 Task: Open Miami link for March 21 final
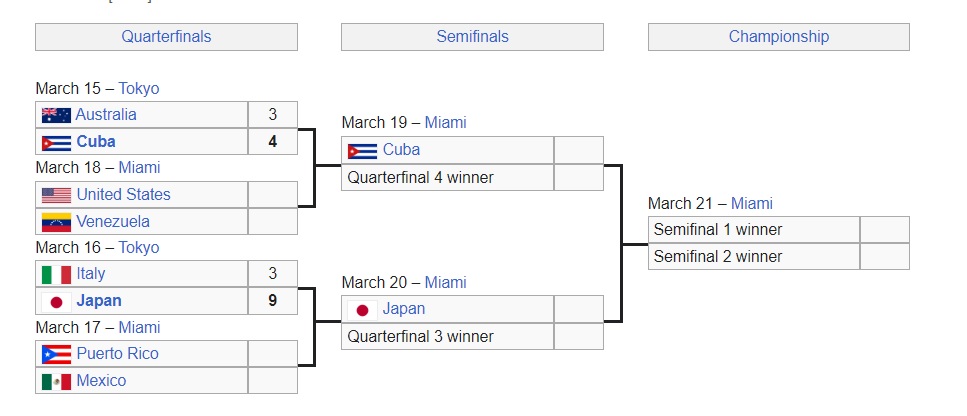pyautogui.click(x=751, y=203)
